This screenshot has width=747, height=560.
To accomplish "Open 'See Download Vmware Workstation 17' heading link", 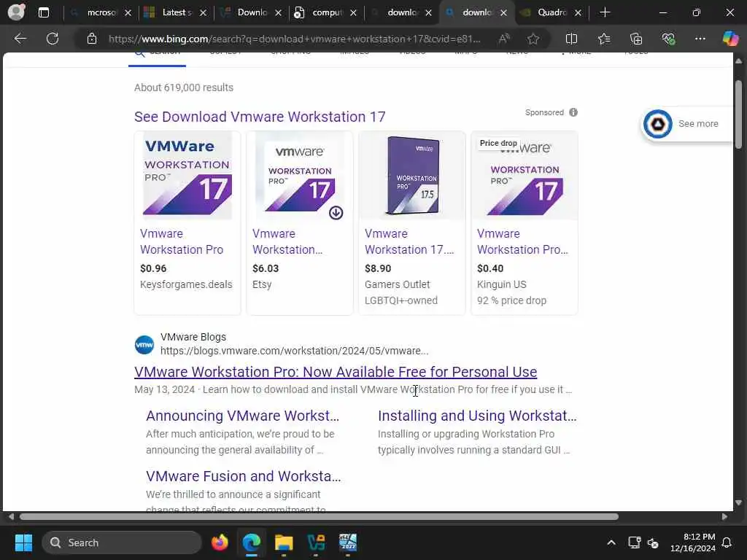I will pyautogui.click(x=260, y=117).
